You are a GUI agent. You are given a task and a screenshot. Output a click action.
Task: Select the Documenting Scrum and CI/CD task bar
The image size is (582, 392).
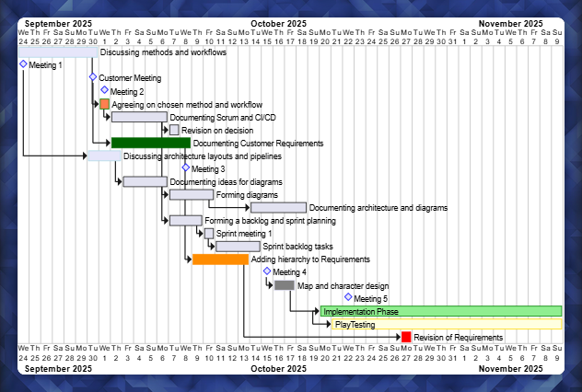click(139, 117)
